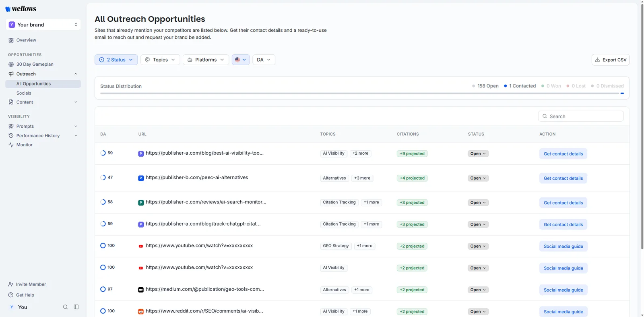Click the DA 47 score ring
Screen dimensions: 644x317
point(103,178)
